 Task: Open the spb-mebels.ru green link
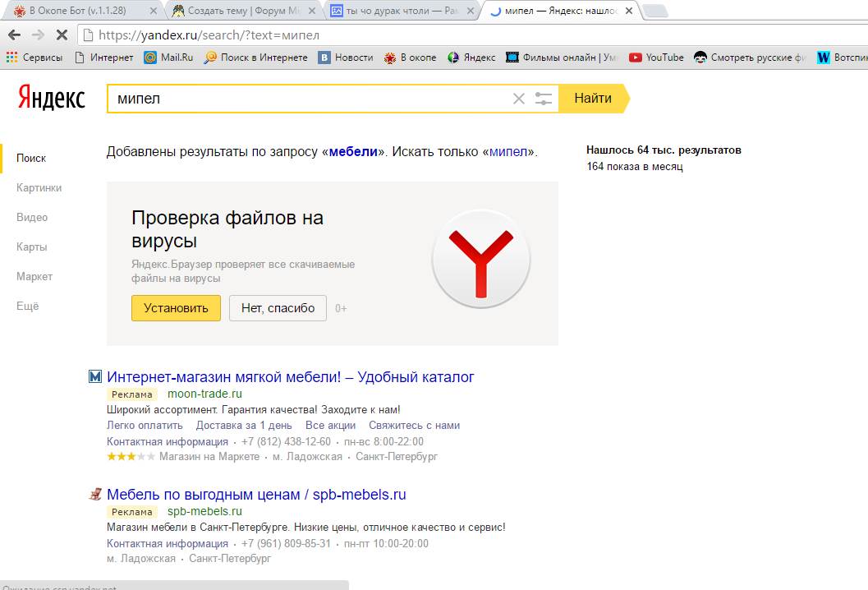[204, 511]
